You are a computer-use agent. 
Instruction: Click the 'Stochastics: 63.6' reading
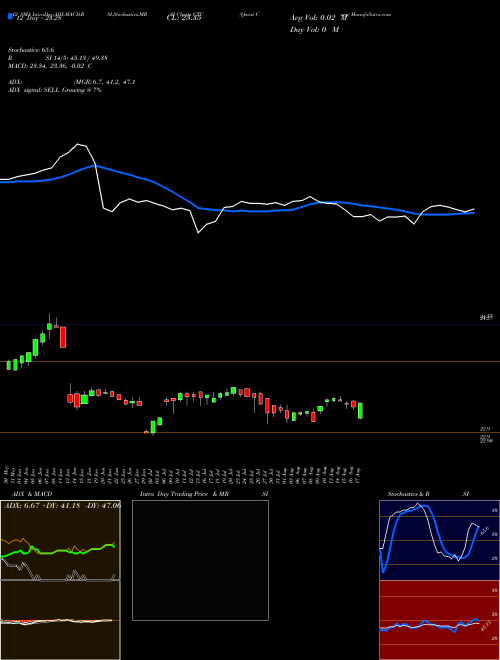tap(31, 50)
